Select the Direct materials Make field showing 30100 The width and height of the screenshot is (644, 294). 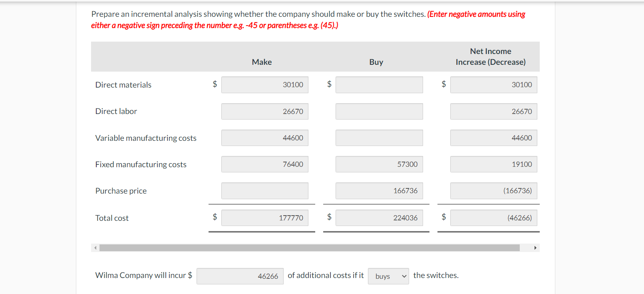[264, 84]
